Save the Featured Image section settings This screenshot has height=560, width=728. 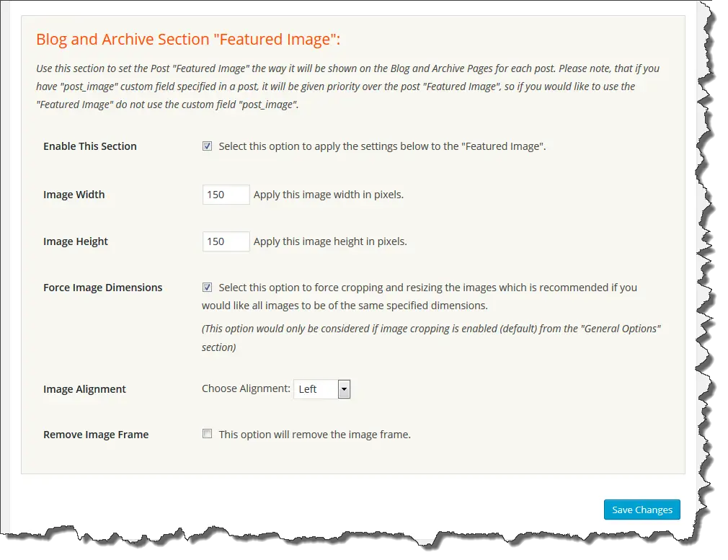(641, 510)
